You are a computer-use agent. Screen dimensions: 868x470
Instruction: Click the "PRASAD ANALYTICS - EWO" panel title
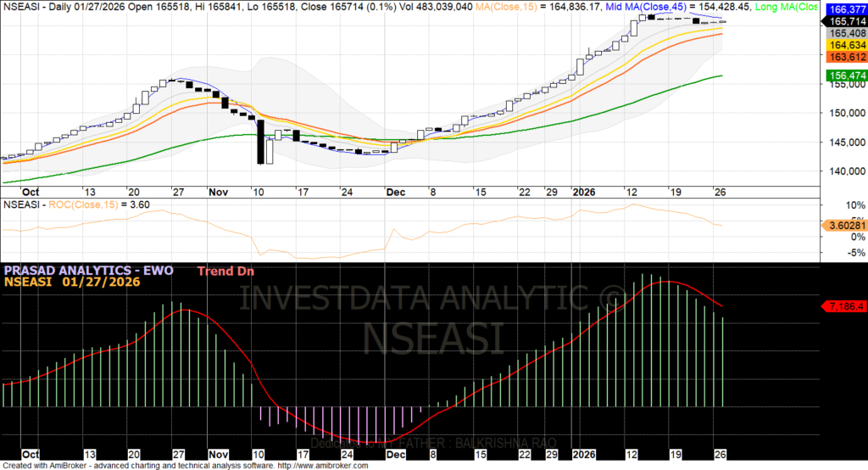click(88, 271)
